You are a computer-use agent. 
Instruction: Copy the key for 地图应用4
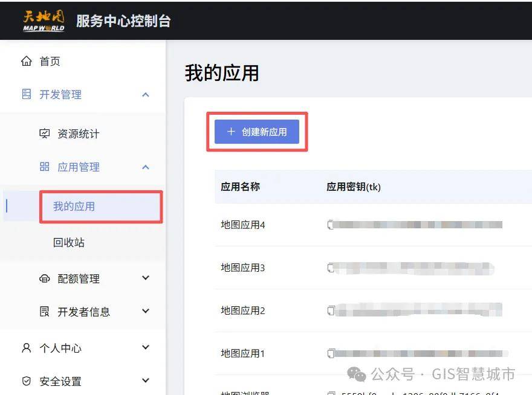coord(330,225)
